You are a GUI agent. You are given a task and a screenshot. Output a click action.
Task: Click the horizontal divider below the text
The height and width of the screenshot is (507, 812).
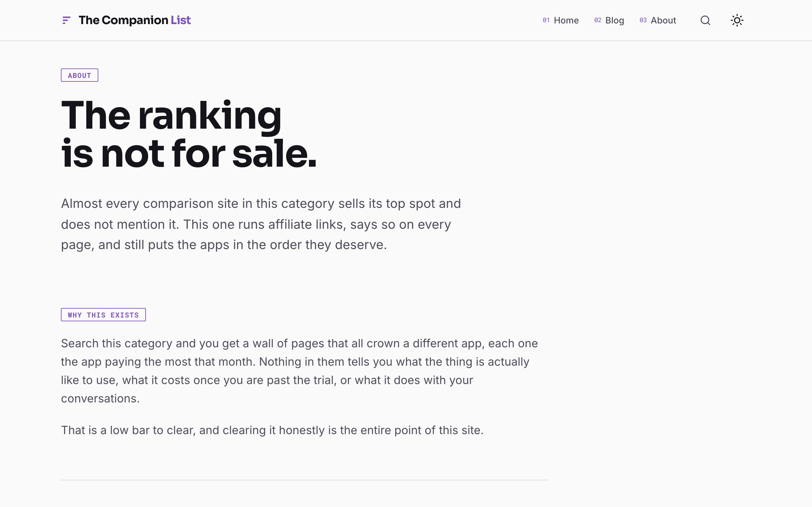[x=304, y=480]
